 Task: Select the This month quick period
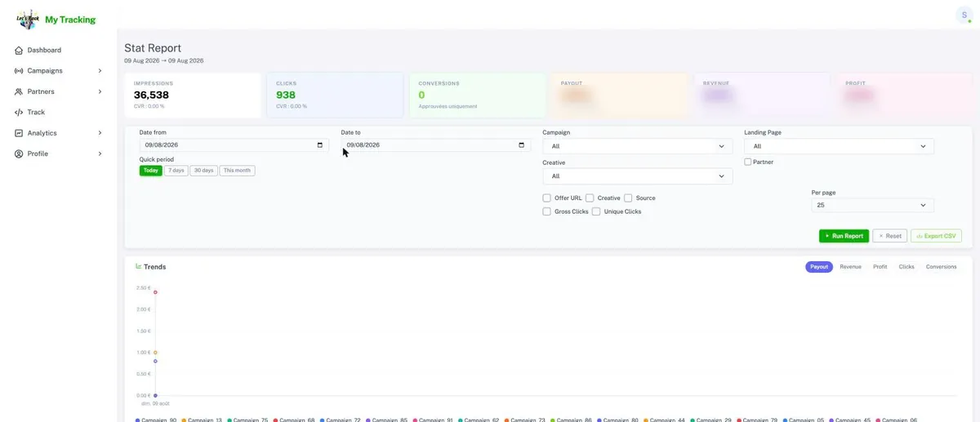(x=237, y=171)
